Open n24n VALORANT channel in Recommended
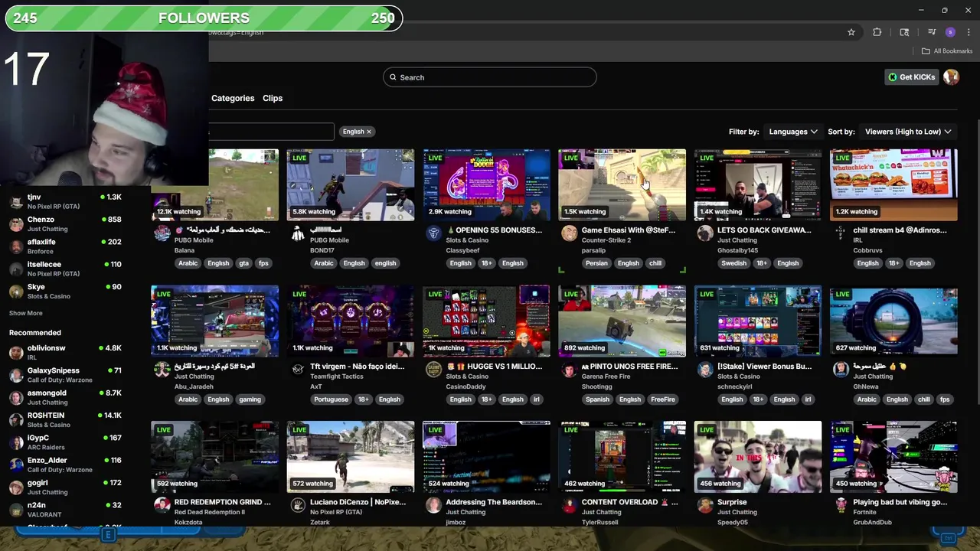Viewport: 980px width, 551px height. pos(65,510)
